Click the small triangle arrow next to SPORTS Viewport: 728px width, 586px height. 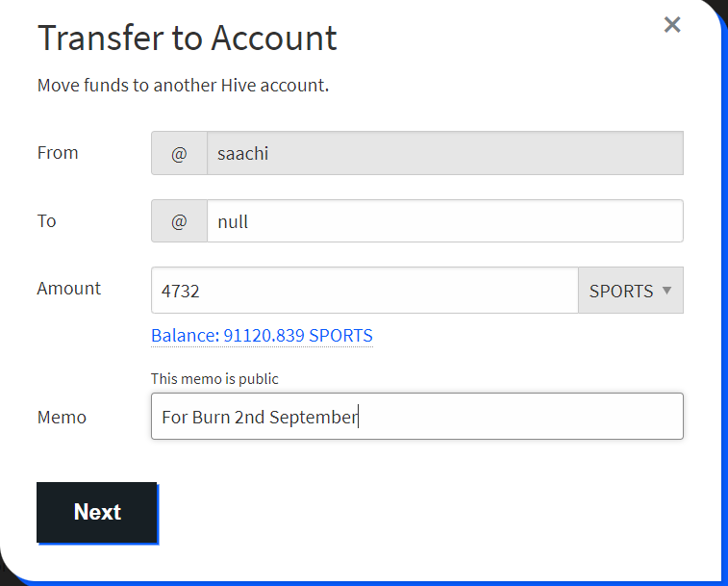[666, 291]
